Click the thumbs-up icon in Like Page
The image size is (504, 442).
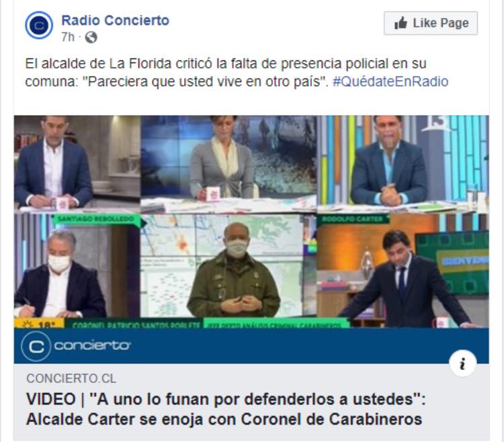pos(401,23)
